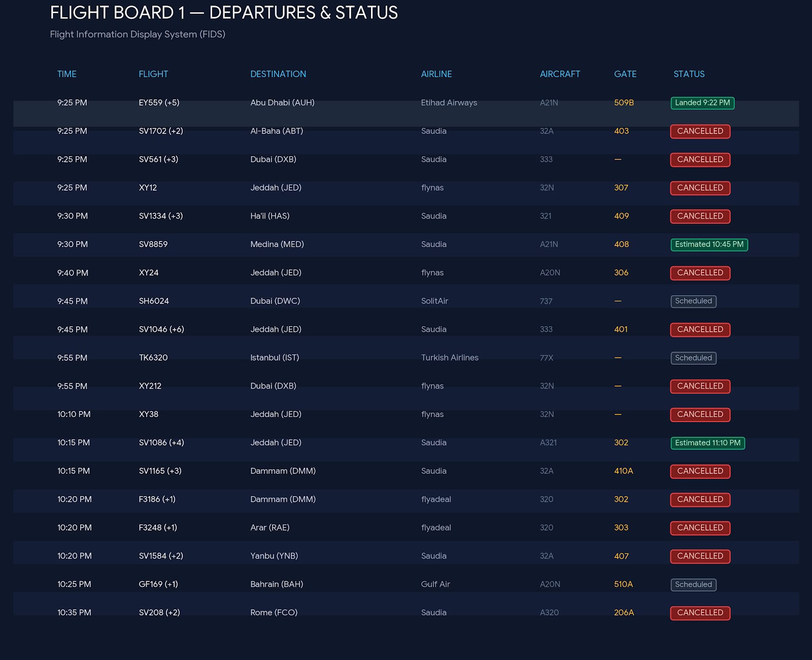This screenshot has height=660, width=812.
Task: Click the airline name 'Gulf Air'
Action: coord(435,584)
